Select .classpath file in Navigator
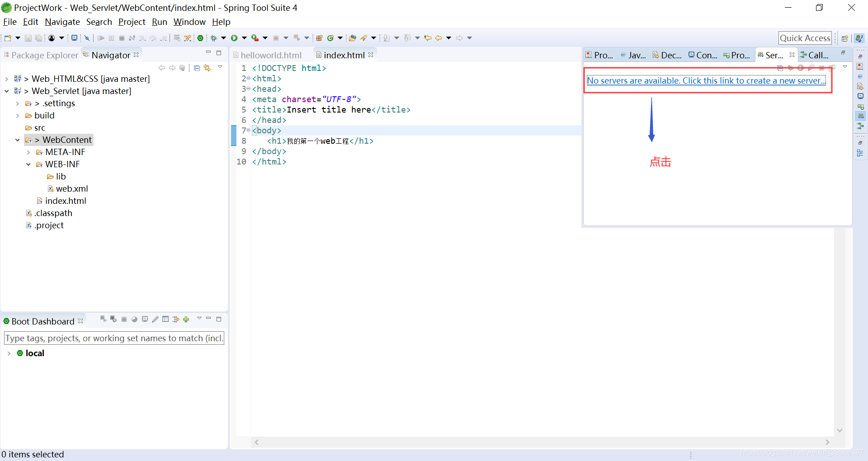This screenshot has width=868, height=461. pyautogui.click(x=49, y=213)
